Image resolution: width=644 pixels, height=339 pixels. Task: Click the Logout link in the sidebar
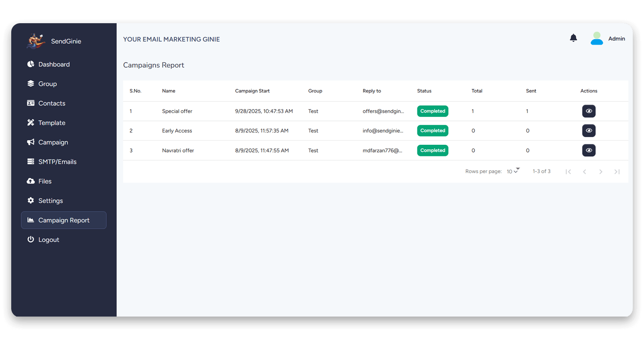[49, 239]
